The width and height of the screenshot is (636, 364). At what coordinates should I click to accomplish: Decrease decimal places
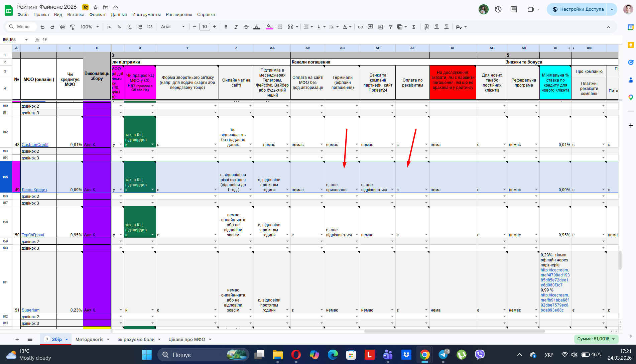129,27
